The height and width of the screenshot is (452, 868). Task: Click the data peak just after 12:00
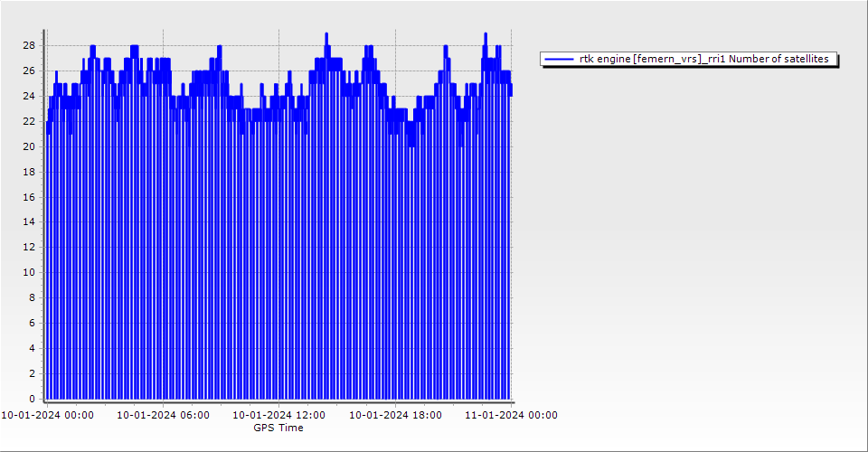(326, 34)
